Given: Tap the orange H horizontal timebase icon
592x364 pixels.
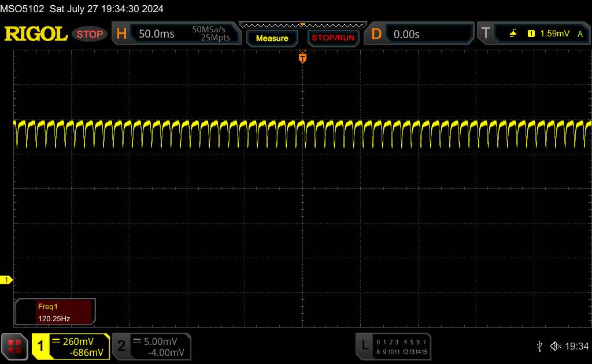Looking at the screenshot, I should (121, 34).
